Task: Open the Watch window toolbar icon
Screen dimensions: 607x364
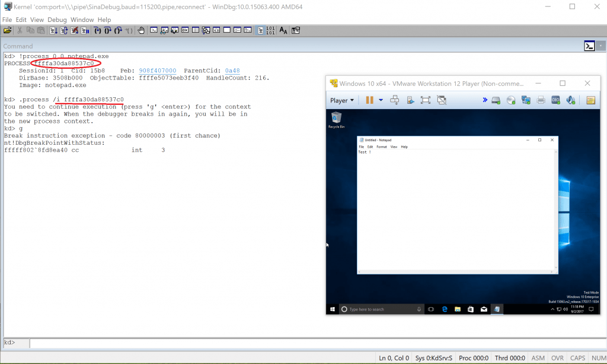Action: coord(164,30)
